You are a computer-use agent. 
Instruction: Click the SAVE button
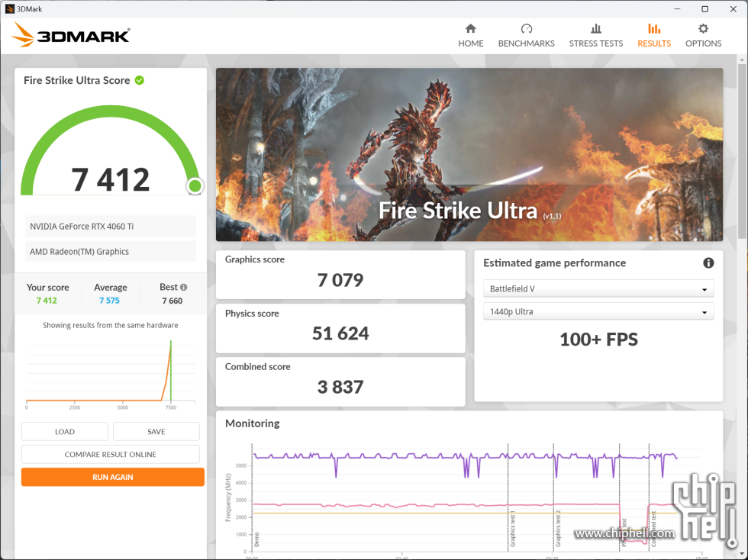click(156, 432)
